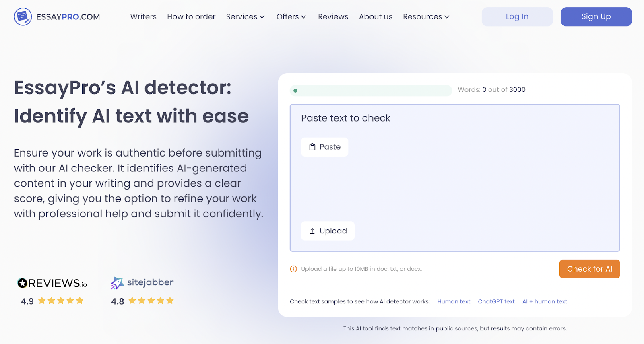The width and height of the screenshot is (644, 344).
Task: Open How to order page
Action: 191,17
